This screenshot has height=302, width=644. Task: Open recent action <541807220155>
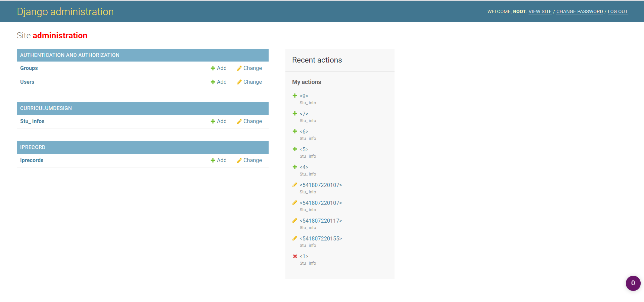coord(321,238)
